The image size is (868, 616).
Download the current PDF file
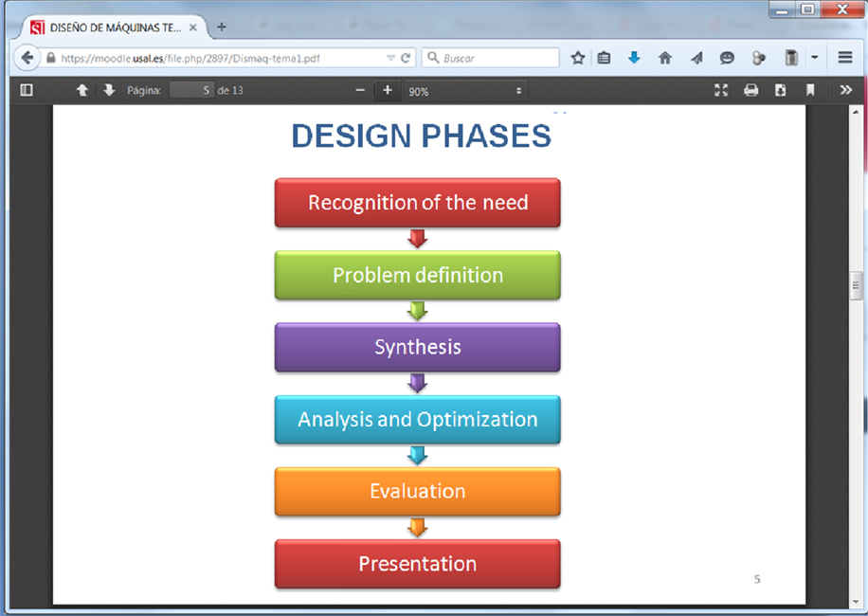pyautogui.click(x=779, y=90)
